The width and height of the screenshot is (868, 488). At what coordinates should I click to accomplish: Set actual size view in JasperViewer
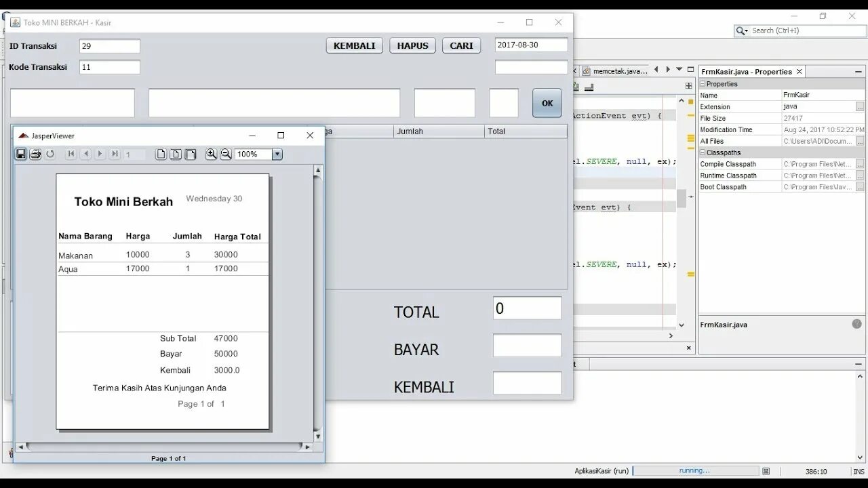[161, 154]
